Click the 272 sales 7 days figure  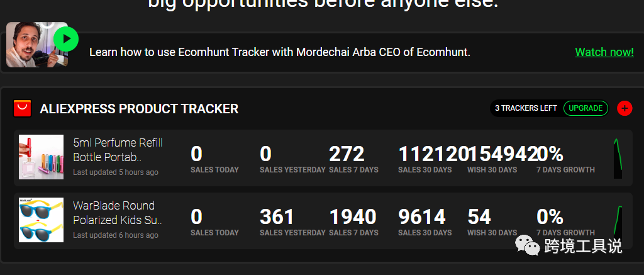[347, 154]
